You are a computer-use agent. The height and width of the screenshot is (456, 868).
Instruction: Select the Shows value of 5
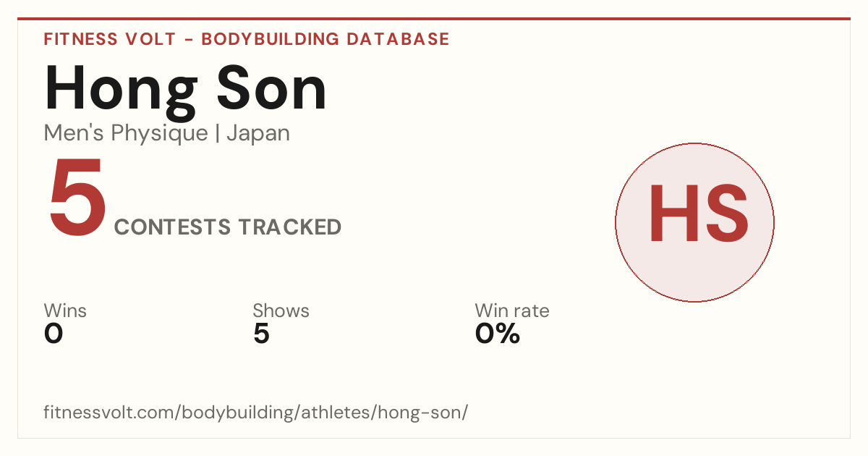261,334
